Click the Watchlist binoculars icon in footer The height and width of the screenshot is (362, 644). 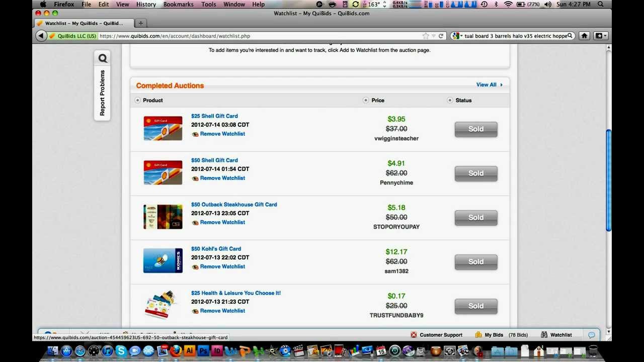click(x=544, y=335)
